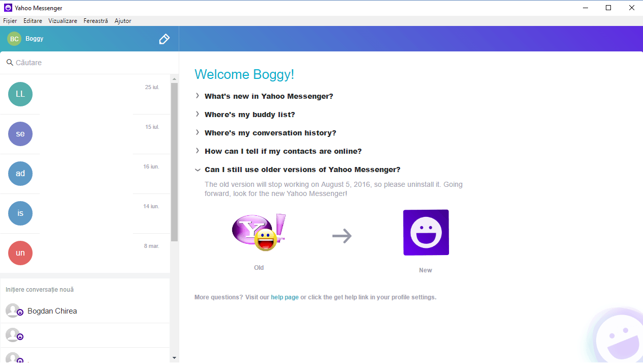The height and width of the screenshot is (364, 643).
Task: Click the new Yahoo Messenger purple smiley logo
Action: click(x=426, y=233)
